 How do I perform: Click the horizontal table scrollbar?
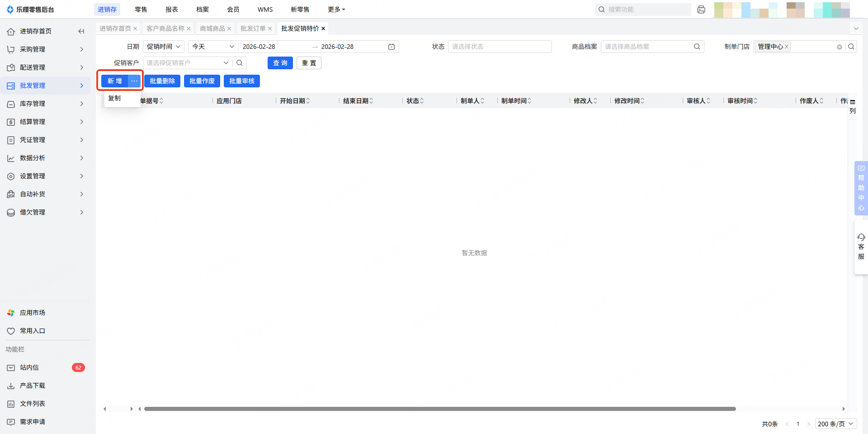[440, 409]
